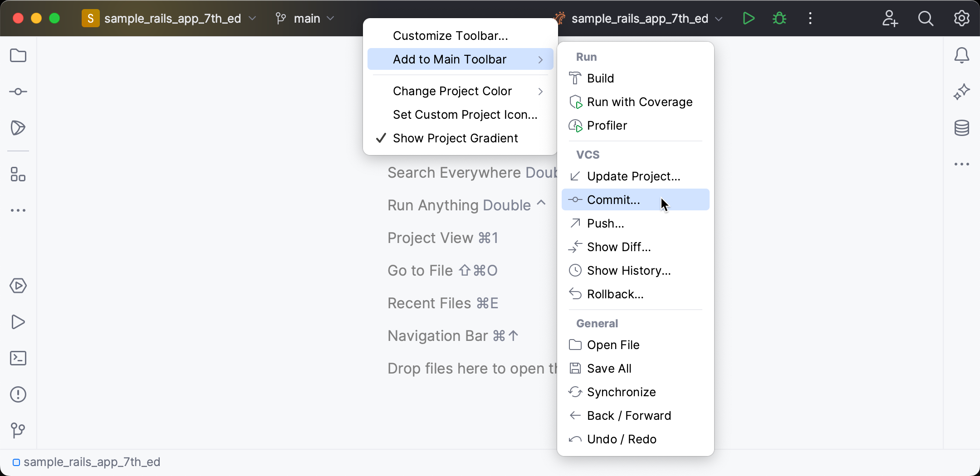Image resolution: width=980 pixels, height=476 pixels.
Task: Open IDE Settings via the gear icon
Action: 961,18
